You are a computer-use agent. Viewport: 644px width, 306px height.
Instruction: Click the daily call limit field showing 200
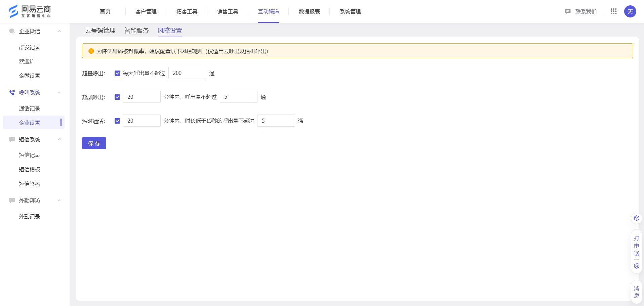tap(187, 73)
